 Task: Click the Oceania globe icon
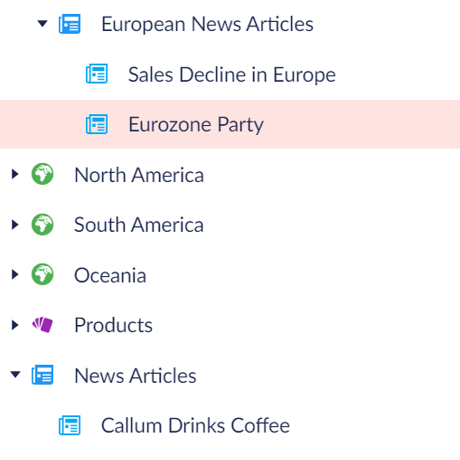click(42, 274)
